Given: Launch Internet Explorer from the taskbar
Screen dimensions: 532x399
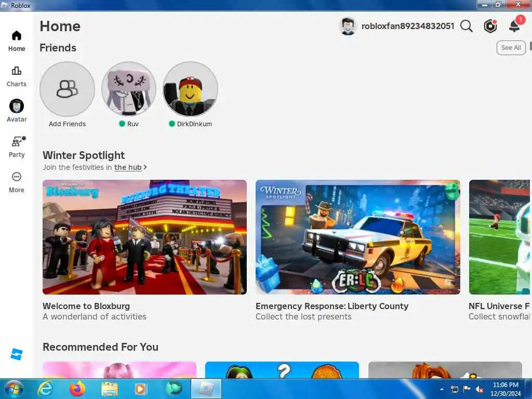Looking at the screenshot, I should (45, 389).
